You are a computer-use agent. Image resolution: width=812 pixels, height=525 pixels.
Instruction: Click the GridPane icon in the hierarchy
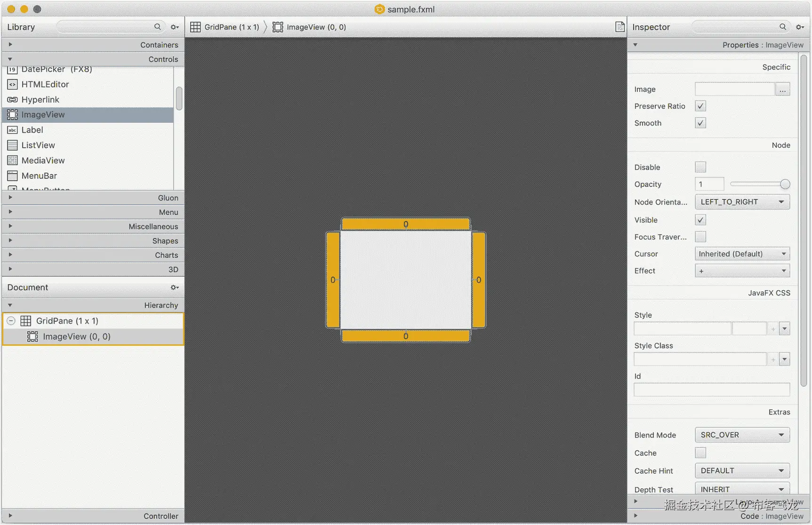[x=26, y=321]
